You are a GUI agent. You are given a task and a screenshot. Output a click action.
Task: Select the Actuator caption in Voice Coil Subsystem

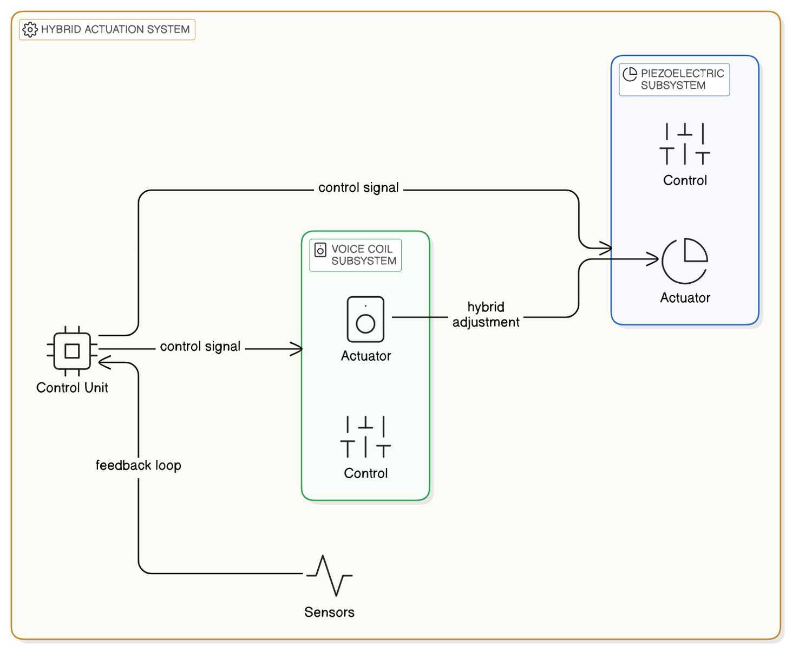366,356
